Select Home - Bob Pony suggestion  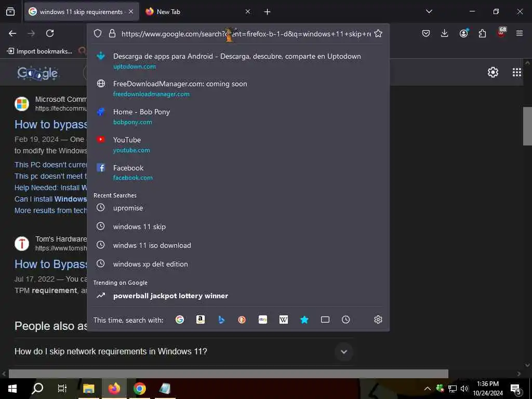click(238, 117)
